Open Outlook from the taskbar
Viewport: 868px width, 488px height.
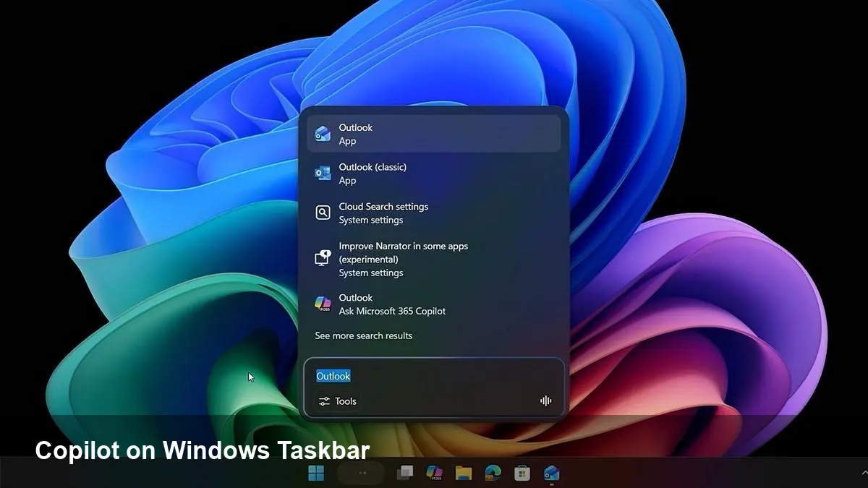click(551, 473)
